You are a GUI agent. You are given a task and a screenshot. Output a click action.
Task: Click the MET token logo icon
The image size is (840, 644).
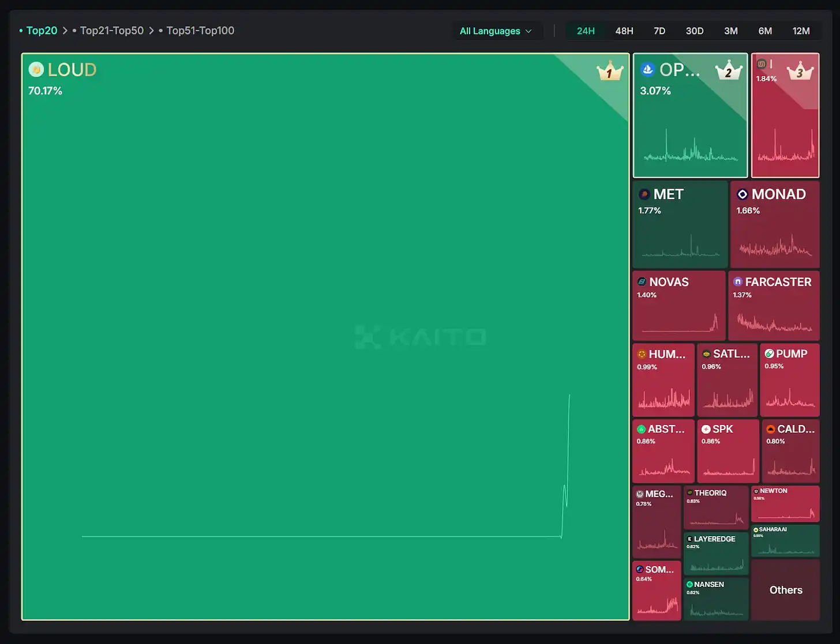tap(644, 194)
